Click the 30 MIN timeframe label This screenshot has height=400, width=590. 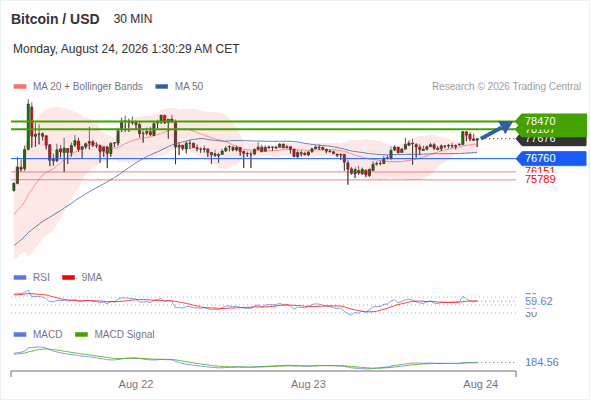coord(133,19)
